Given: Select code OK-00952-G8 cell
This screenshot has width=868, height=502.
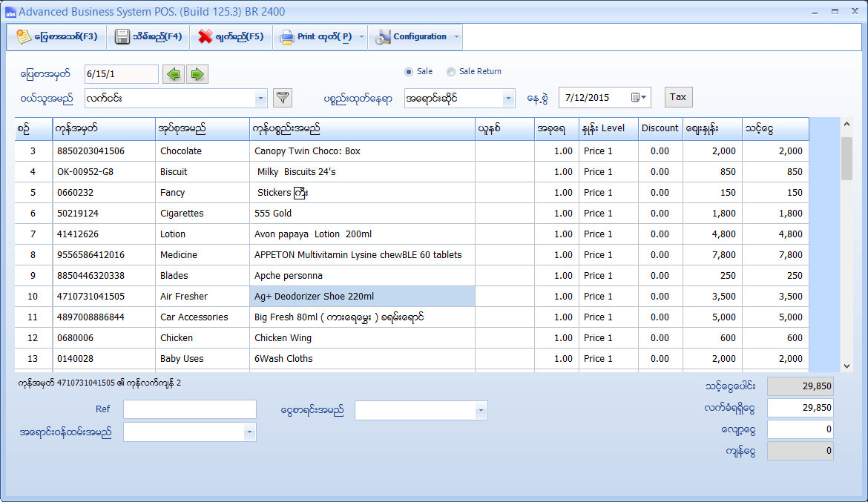Looking at the screenshot, I should click(104, 172).
